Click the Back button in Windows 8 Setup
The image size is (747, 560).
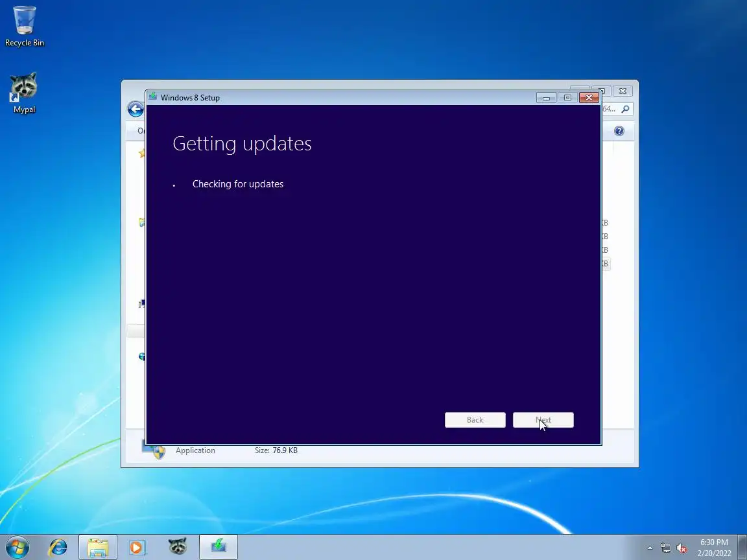tap(475, 420)
